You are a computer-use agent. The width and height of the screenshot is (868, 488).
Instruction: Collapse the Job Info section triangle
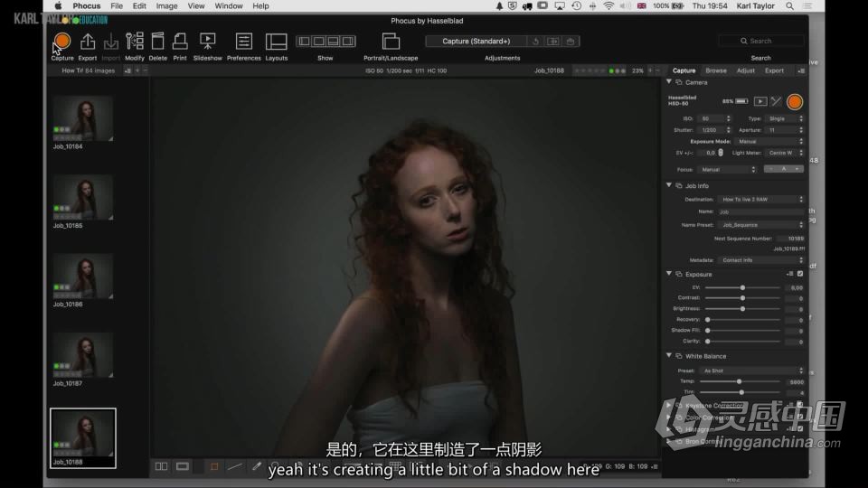point(669,185)
